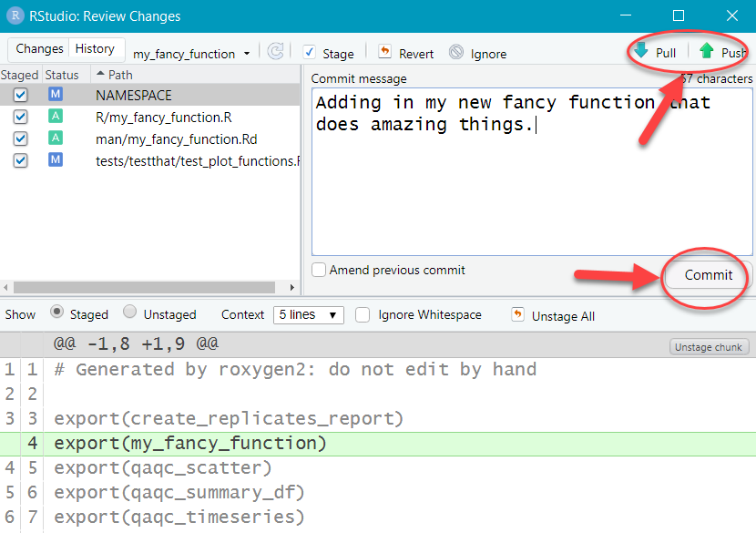Click Added status icon for R/my_fancy_function.R
The image size is (756, 533).
(56, 117)
